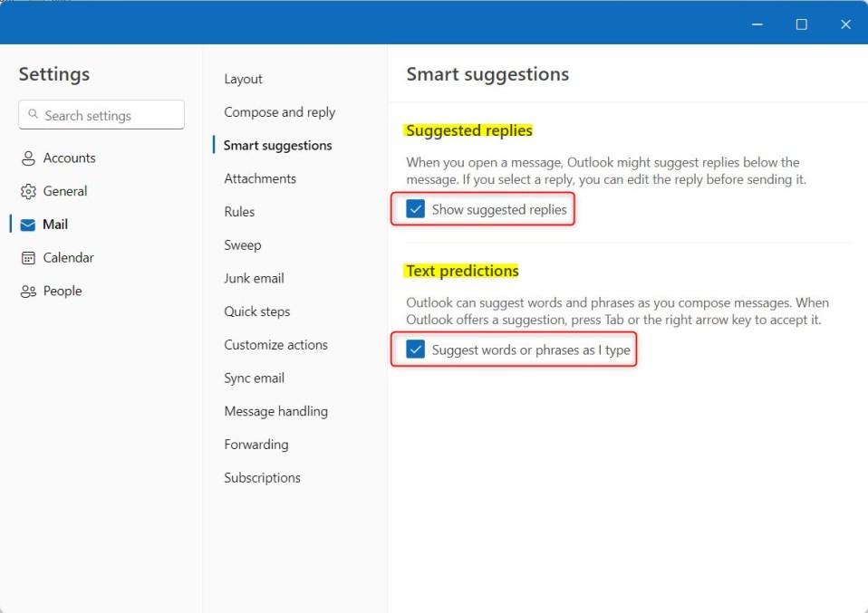Open Customize actions settings
Image resolution: width=868 pixels, height=613 pixels.
(x=275, y=345)
